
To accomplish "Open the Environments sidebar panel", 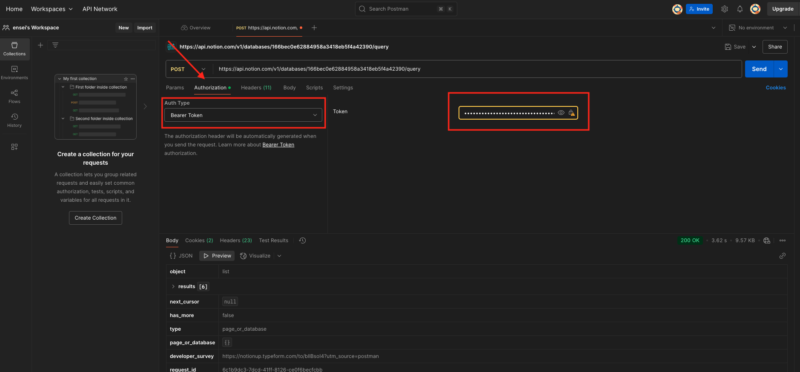I will click(14, 72).
